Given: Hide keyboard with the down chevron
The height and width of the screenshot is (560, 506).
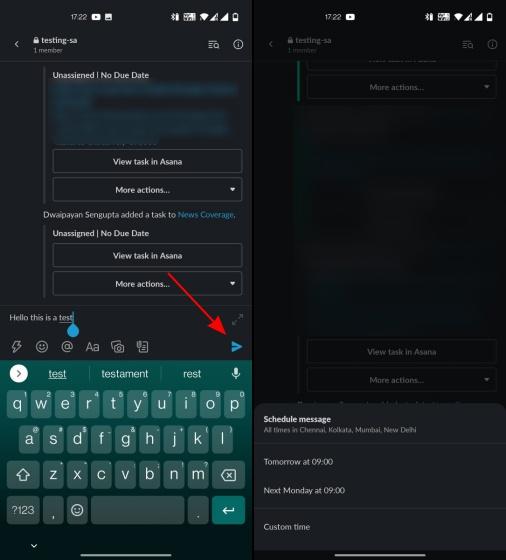Looking at the screenshot, I should [x=34, y=546].
